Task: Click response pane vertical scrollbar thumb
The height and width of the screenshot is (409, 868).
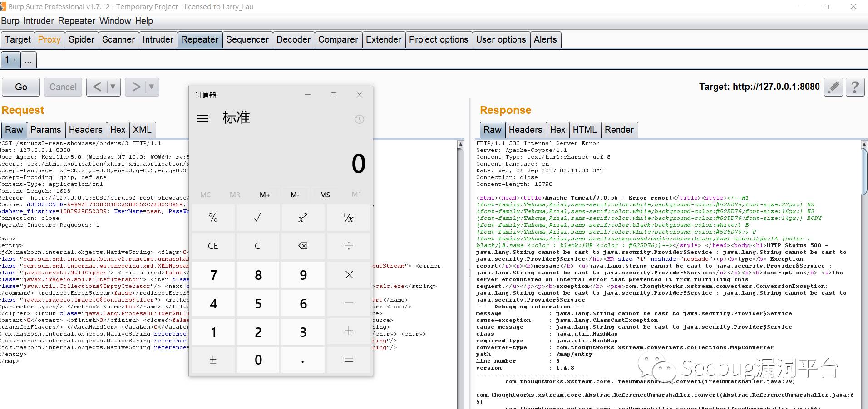Action: tap(864, 171)
